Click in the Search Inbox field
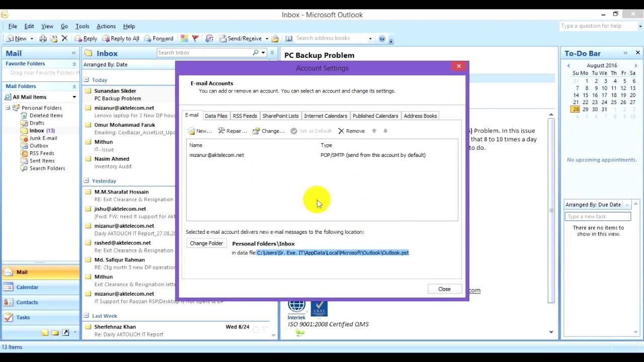The width and height of the screenshot is (644, 362). (x=204, y=53)
